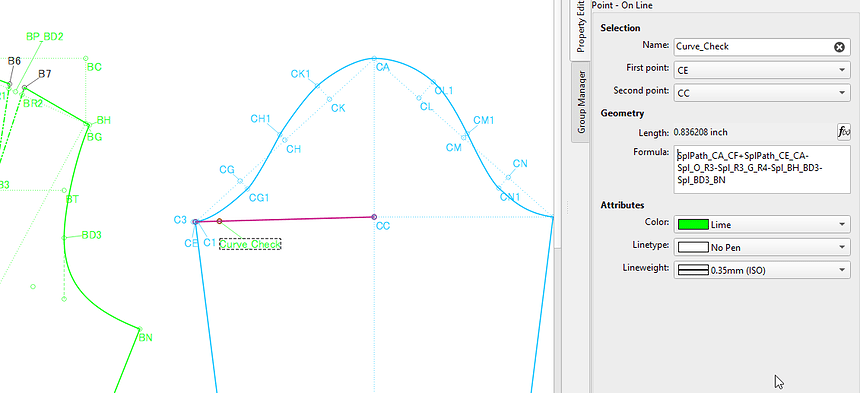The image size is (860, 393).
Task: Select point label BD3
Action: click(92, 235)
